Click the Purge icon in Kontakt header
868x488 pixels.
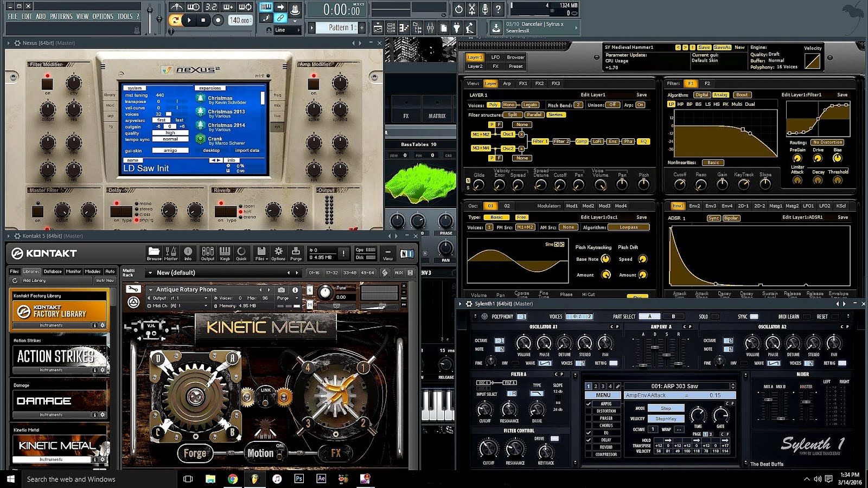point(296,252)
